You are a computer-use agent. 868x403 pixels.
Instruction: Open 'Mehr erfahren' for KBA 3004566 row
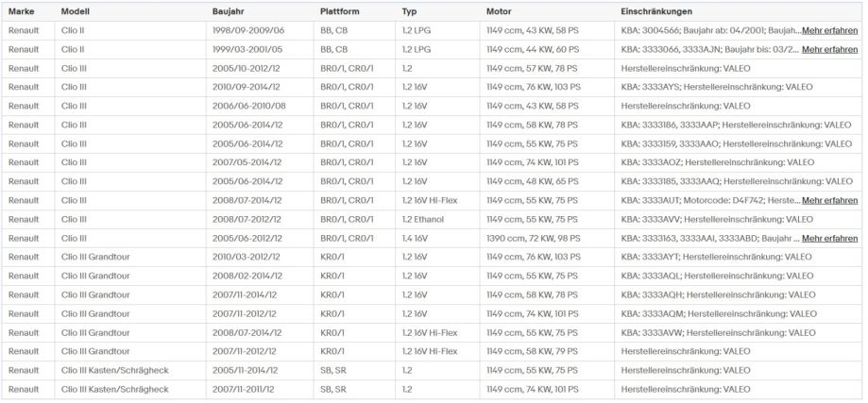(829, 30)
